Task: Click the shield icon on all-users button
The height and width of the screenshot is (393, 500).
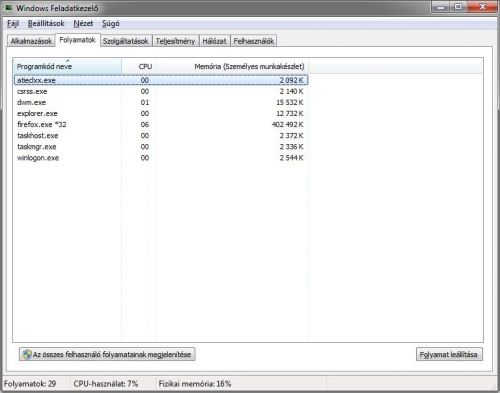Action: (26, 354)
